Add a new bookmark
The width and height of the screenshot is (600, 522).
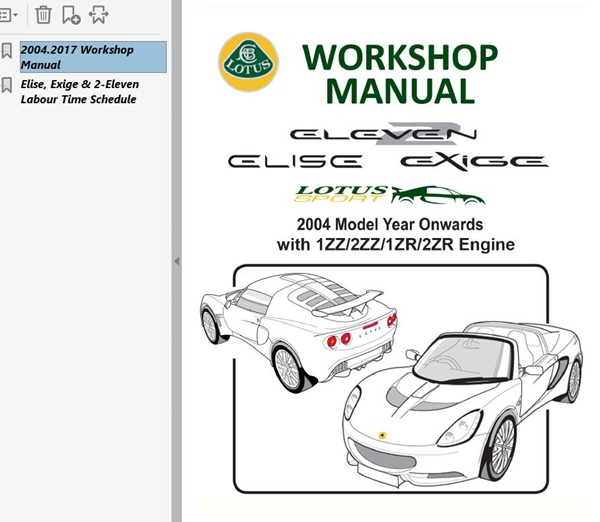[x=71, y=15]
